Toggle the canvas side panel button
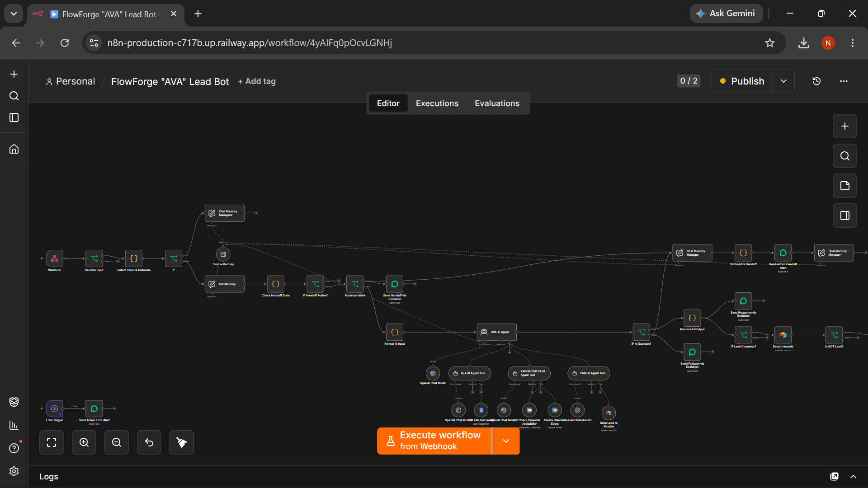Viewport: 868px width, 488px height. coord(845,216)
